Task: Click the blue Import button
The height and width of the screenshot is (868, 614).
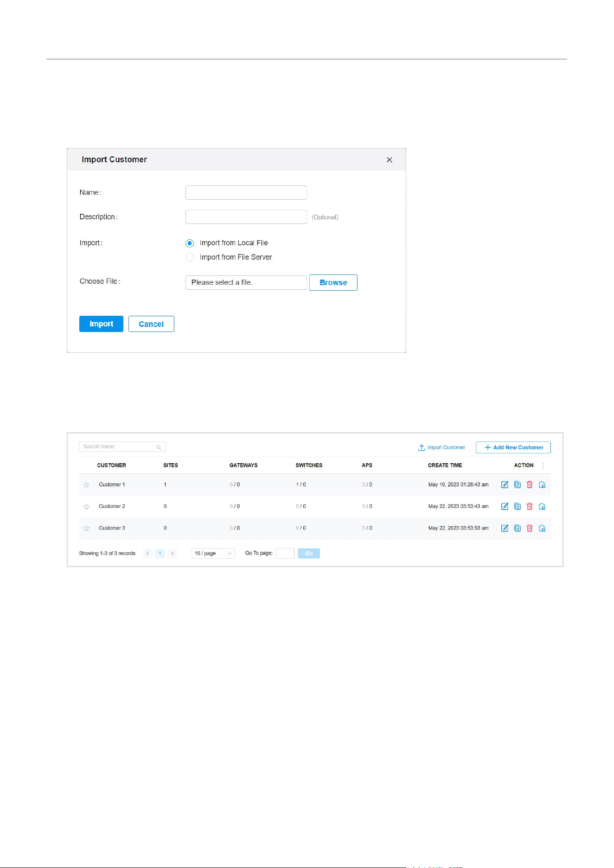Action: pyautogui.click(x=101, y=324)
